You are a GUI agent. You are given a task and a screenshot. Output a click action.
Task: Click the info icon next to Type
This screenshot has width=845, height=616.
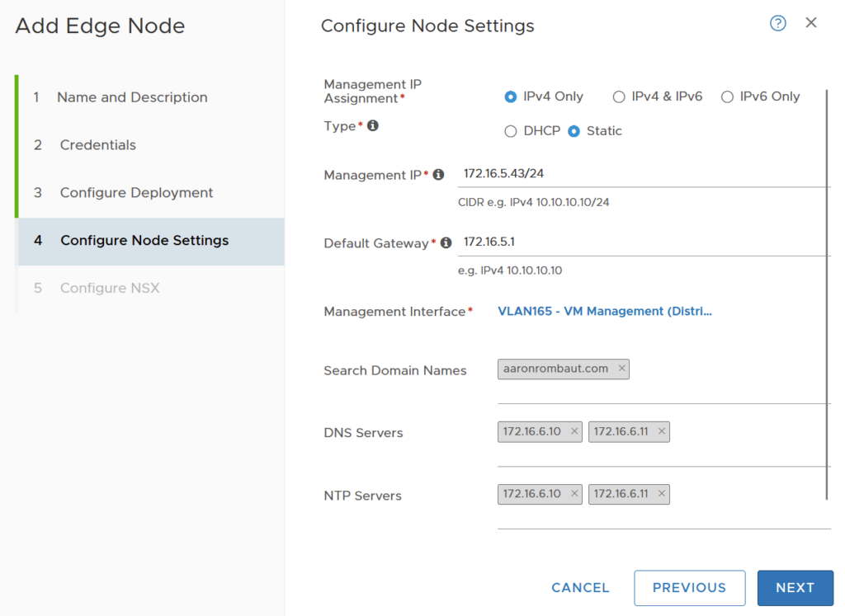click(x=373, y=126)
